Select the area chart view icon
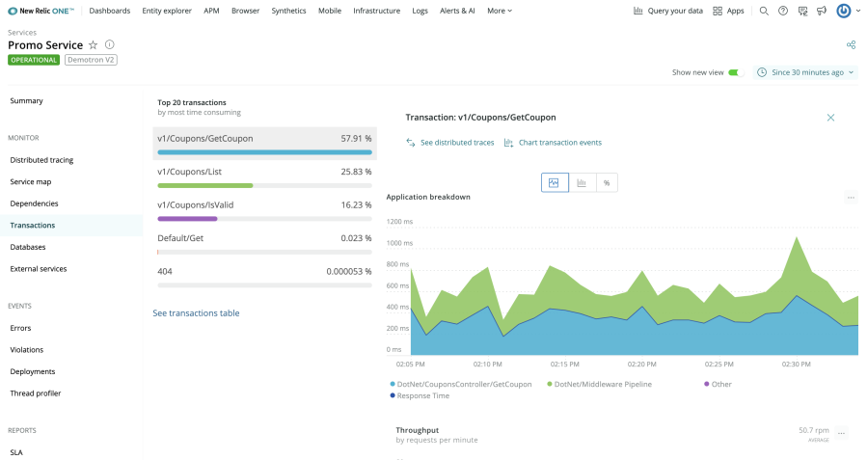 click(x=555, y=182)
